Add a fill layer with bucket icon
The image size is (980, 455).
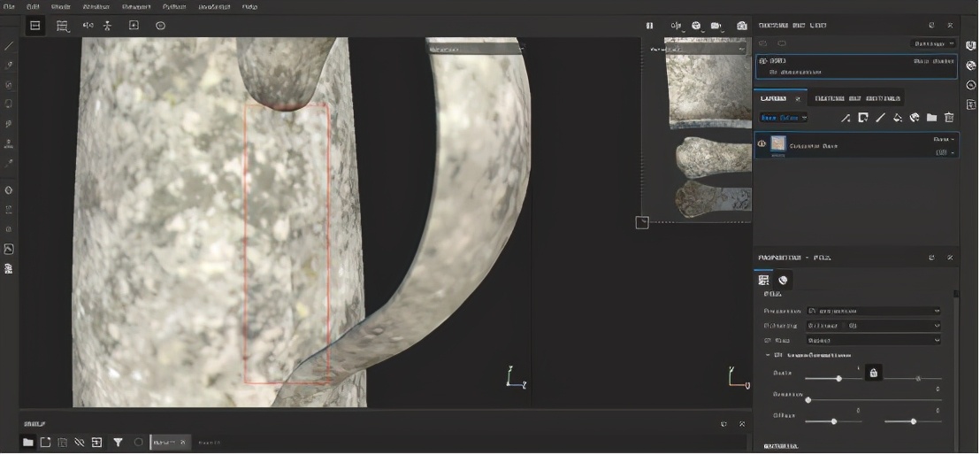[898, 118]
